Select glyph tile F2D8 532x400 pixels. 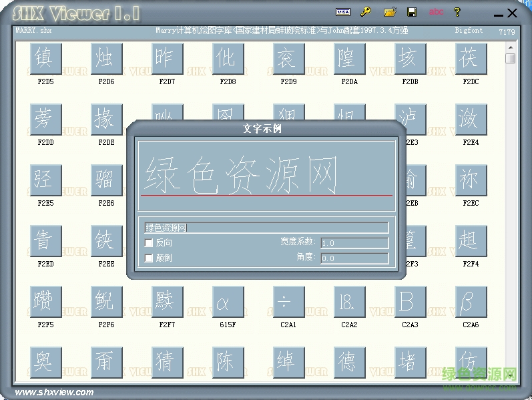click(228, 58)
